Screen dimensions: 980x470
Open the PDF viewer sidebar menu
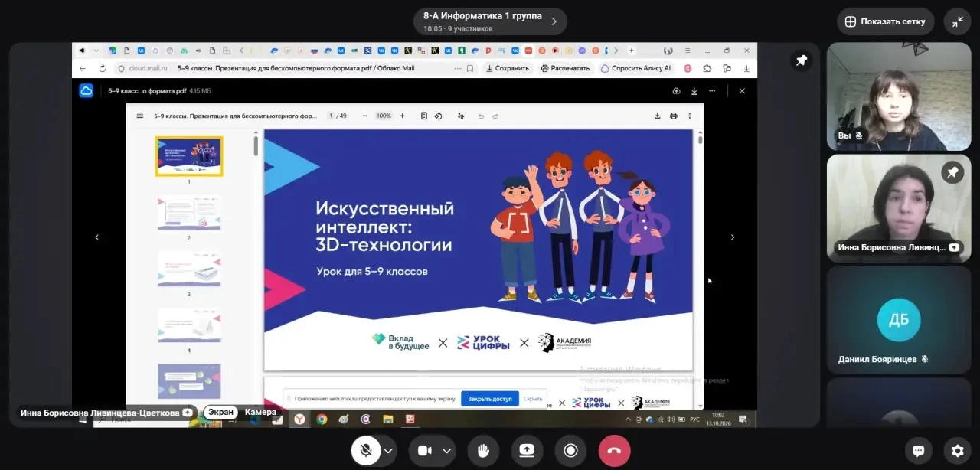pos(139,116)
